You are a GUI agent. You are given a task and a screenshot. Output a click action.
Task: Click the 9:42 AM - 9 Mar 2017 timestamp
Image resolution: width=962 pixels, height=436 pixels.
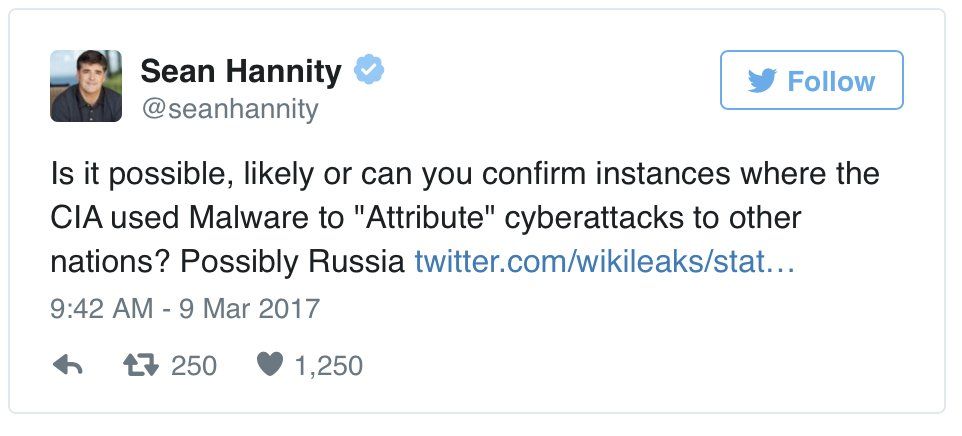click(x=185, y=307)
